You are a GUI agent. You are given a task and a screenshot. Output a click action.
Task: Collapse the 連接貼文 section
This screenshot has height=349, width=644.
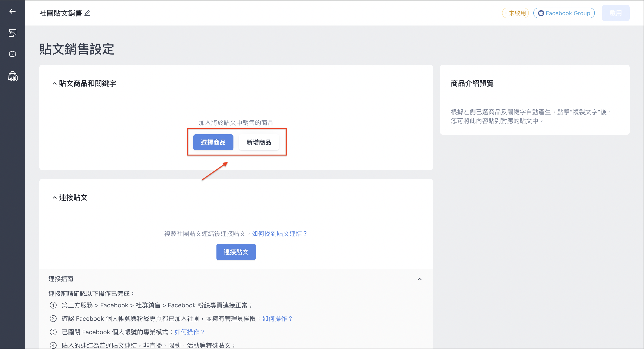pyautogui.click(x=55, y=197)
